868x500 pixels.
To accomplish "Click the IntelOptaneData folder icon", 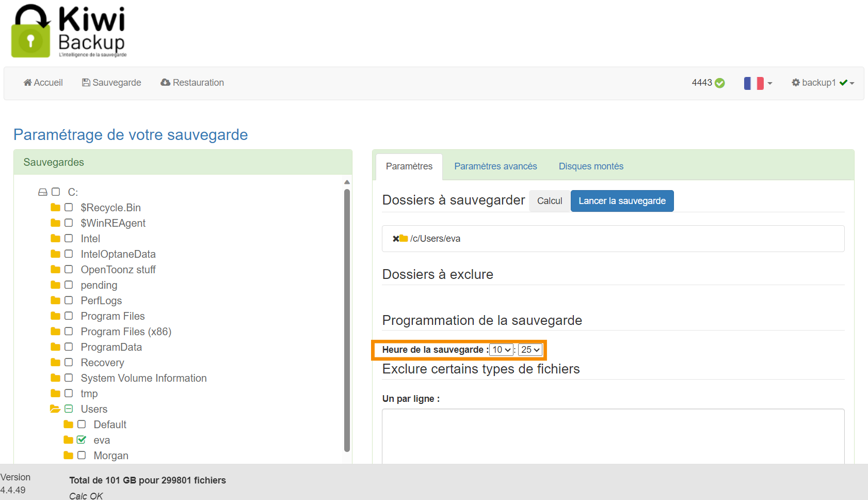I will coord(56,254).
